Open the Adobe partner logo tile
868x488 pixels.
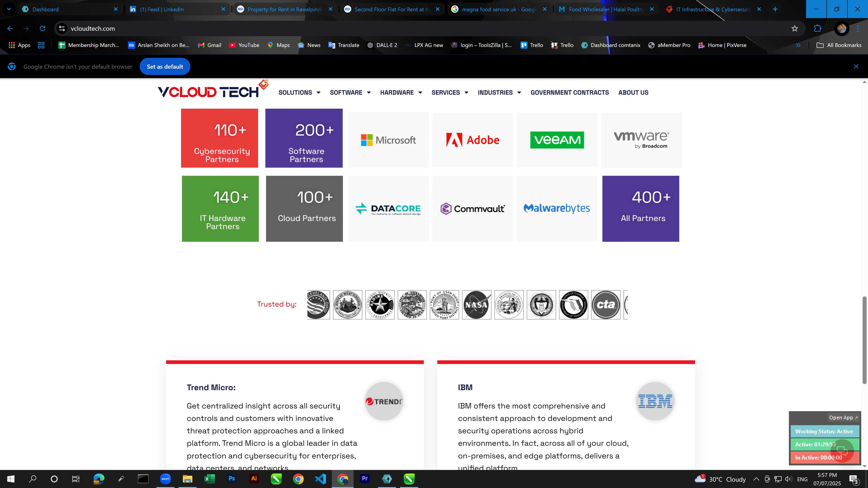(x=472, y=140)
